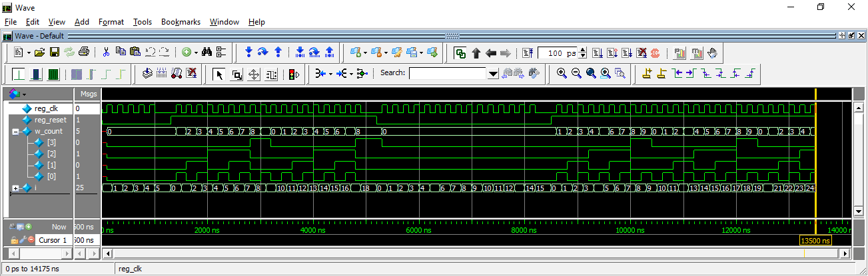868x276 pixels.
Task: Select the reg_reset signal
Action: point(50,120)
